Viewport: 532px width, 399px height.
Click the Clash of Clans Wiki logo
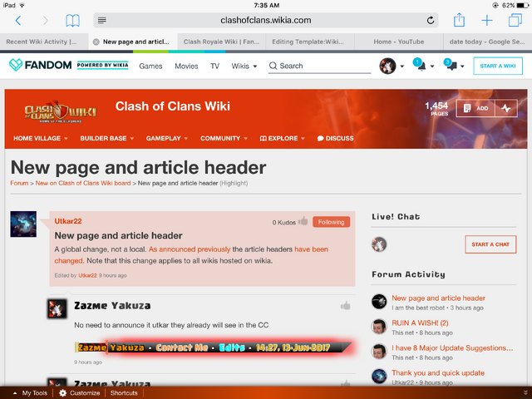[x=61, y=112]
